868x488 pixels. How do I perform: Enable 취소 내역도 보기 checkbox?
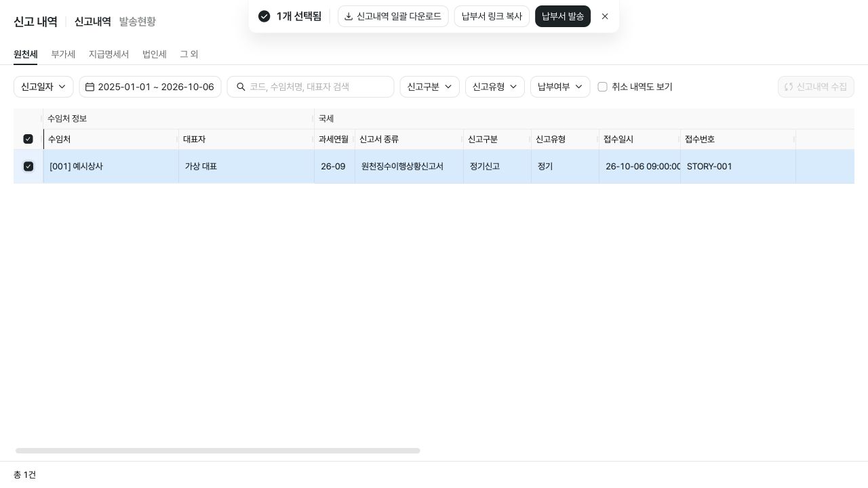coord(602,87)
